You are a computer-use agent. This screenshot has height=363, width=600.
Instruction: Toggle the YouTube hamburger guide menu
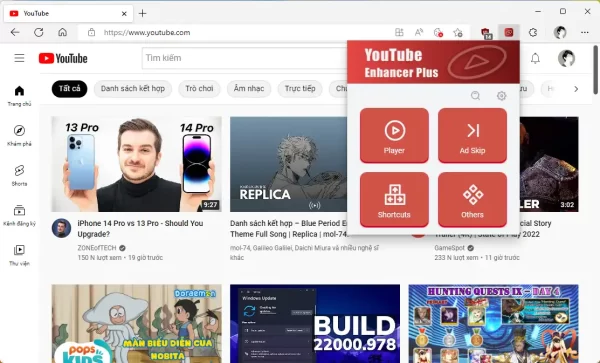tap(20, 58)
